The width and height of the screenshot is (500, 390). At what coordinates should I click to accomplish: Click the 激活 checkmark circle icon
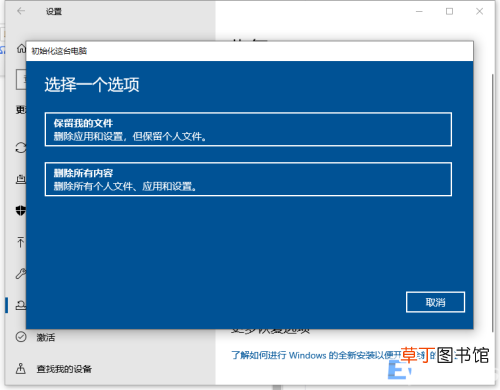tap(21, 337)
